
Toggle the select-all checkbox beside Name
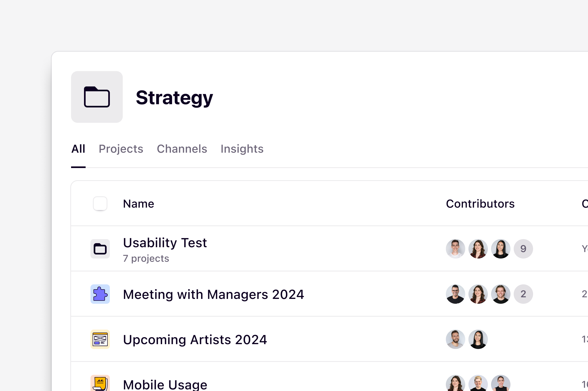point(100,204)
